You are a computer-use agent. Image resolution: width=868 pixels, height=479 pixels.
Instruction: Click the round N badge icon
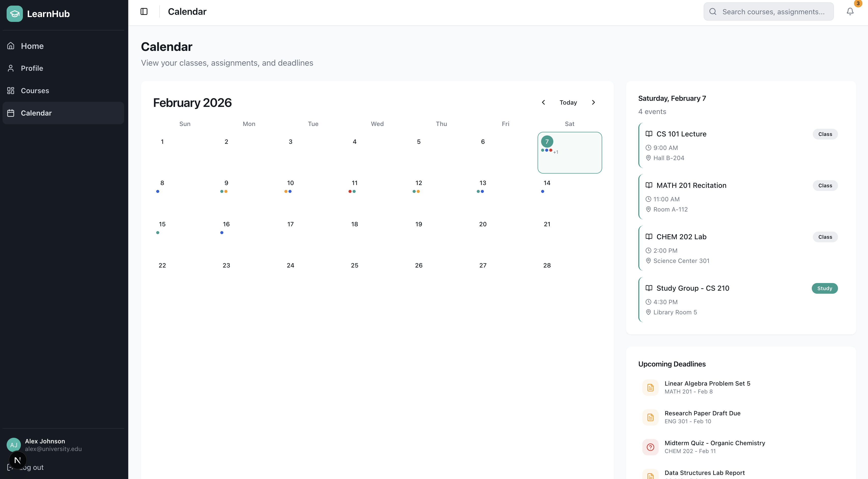coord(18,460)
